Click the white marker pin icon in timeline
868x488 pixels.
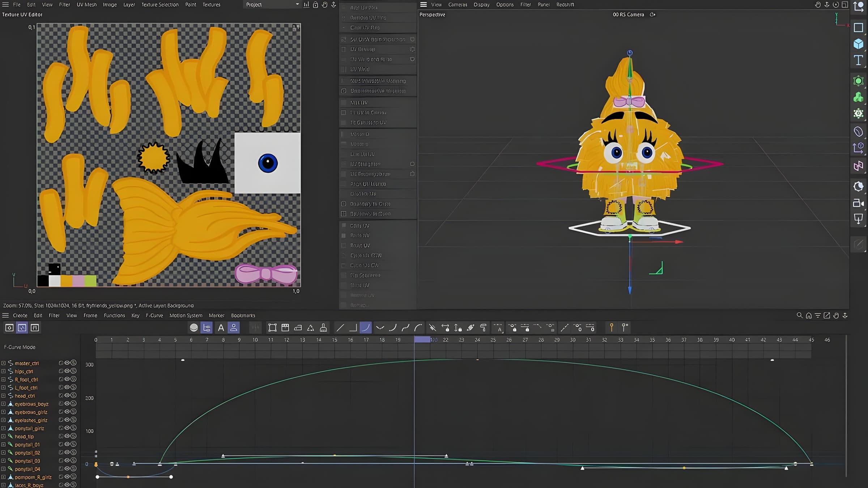click(x=625, y=328)
